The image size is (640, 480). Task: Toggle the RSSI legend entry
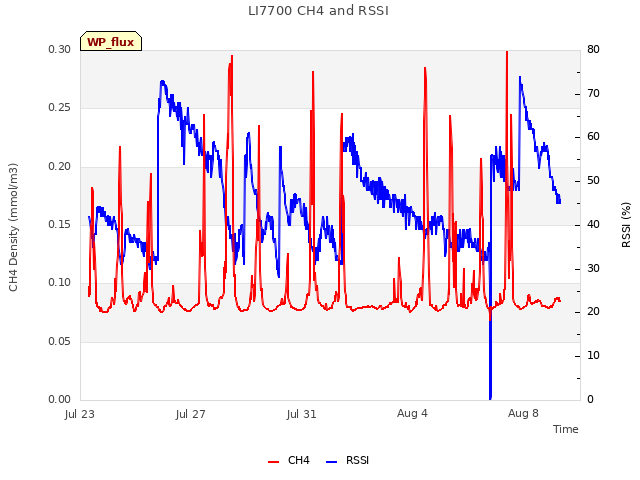347,460
